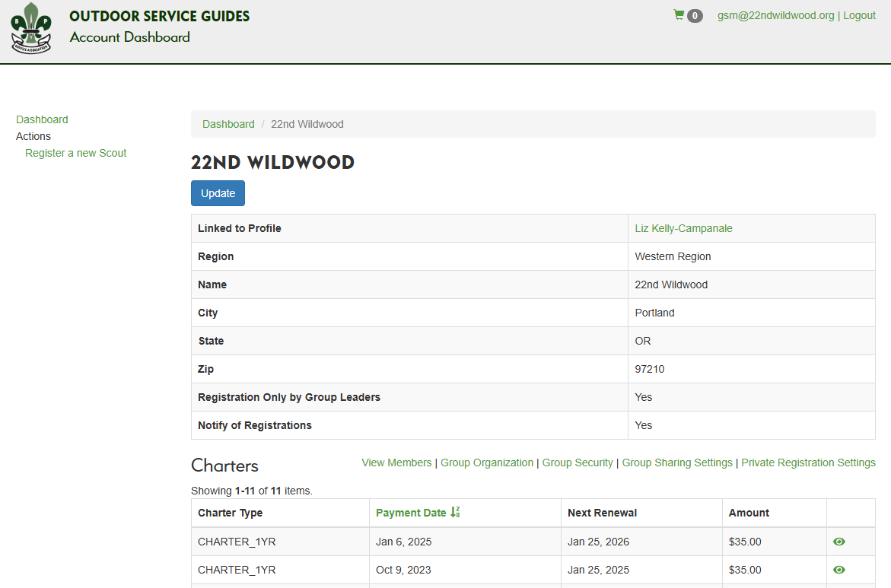Select Register a new Scout
Viewport: 891px width, 588px height.
click(x=75, y=153)
